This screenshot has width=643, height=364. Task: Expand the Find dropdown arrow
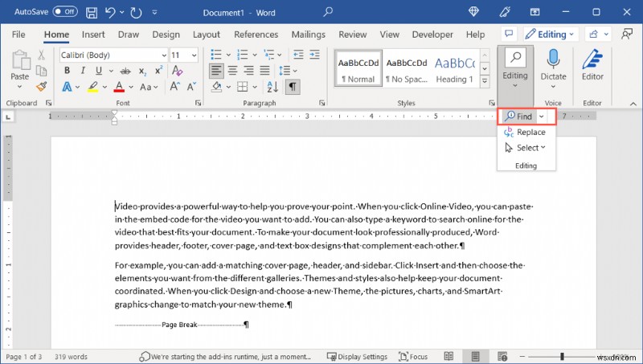(541, 117)
